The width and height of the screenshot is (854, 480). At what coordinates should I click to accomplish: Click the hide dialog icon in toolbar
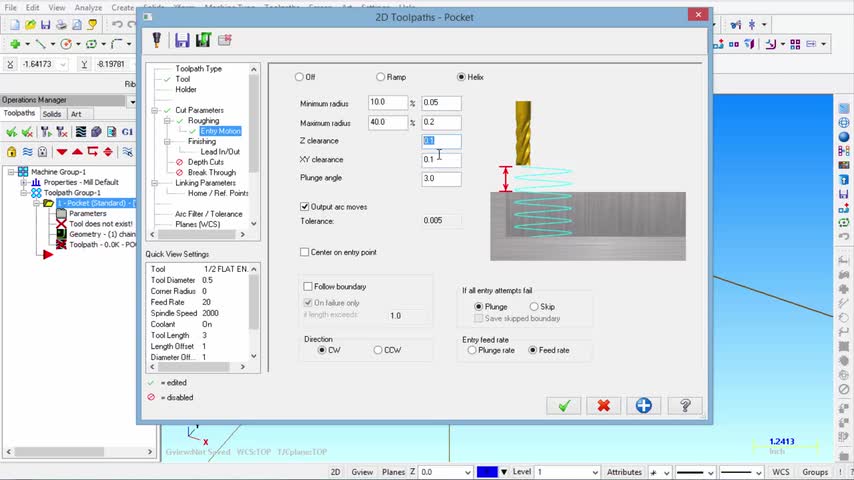coord(224,40)
